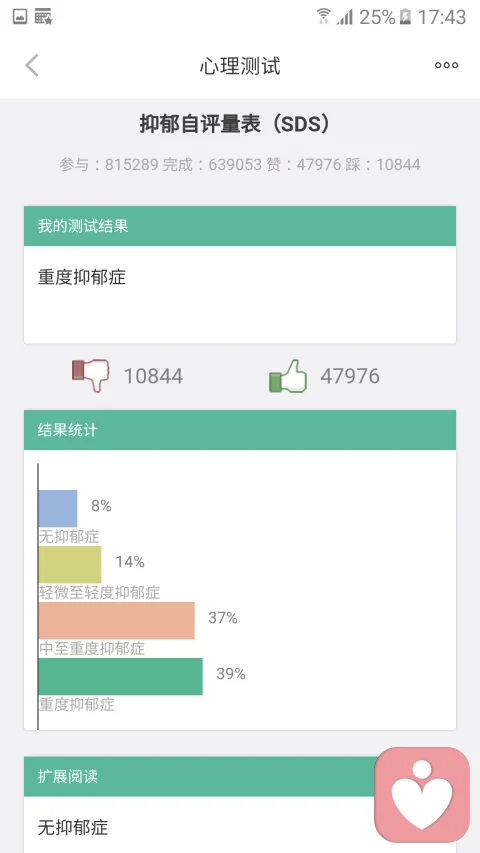
Task: Tap the 结果统计 section header
Action: [x=240, y=430]
